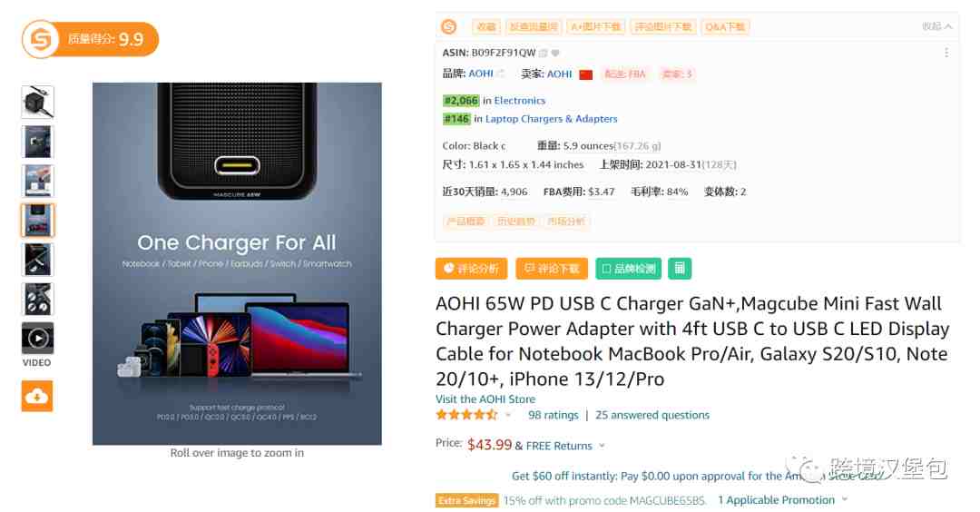Open the three-dot more options menu
The image size is (980, 512).
(x=946, y=54)
